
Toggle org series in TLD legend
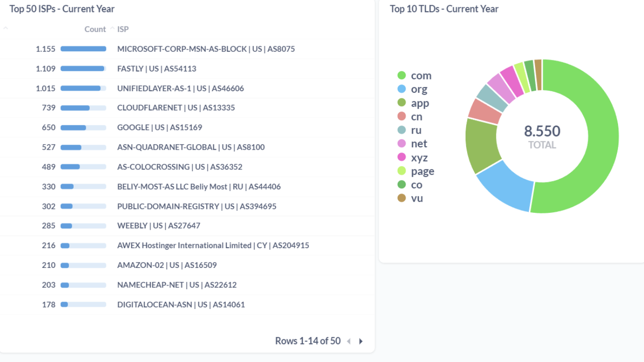413,89
